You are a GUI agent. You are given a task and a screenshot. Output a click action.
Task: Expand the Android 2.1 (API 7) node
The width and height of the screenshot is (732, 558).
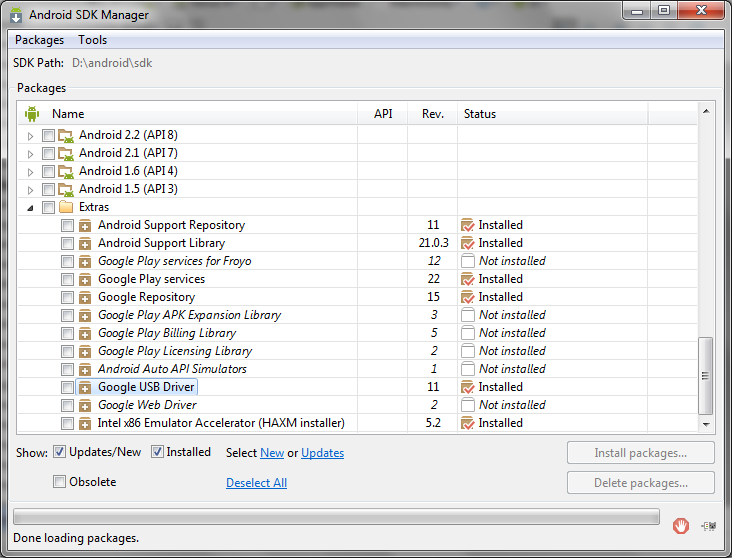[30, 154]
